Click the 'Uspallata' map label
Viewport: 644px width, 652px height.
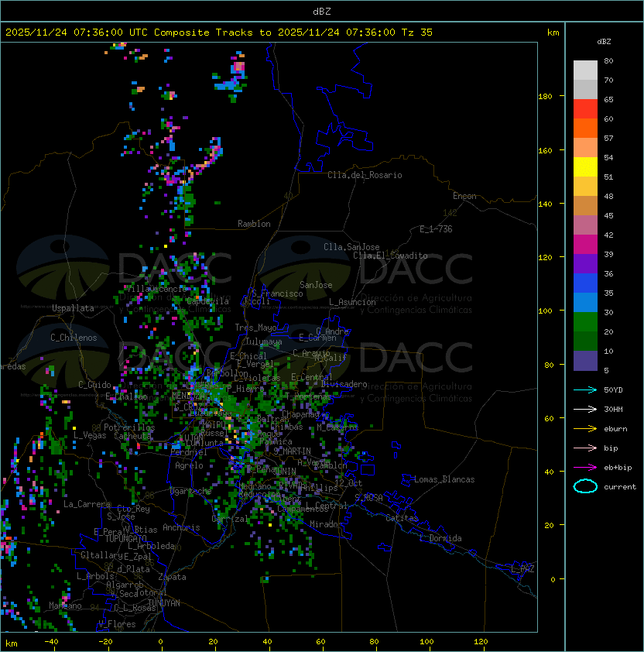(x=73, y=308)
